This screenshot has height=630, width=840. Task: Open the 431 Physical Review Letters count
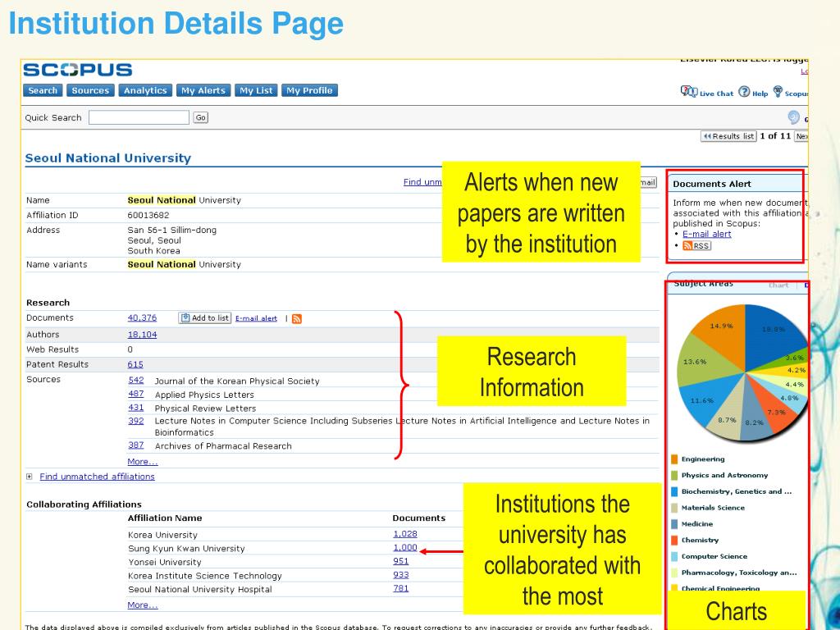point(136,408)
